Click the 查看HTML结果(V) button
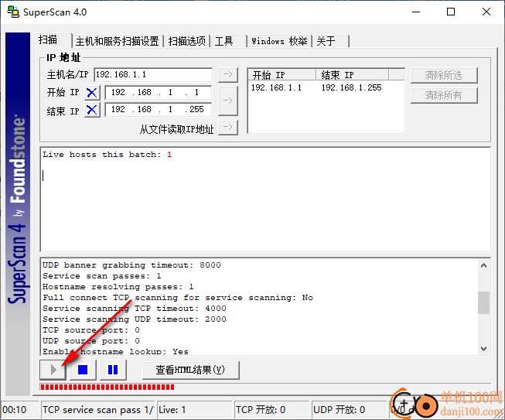The width and height of the screenshot is (505, 420). (191, 370)
